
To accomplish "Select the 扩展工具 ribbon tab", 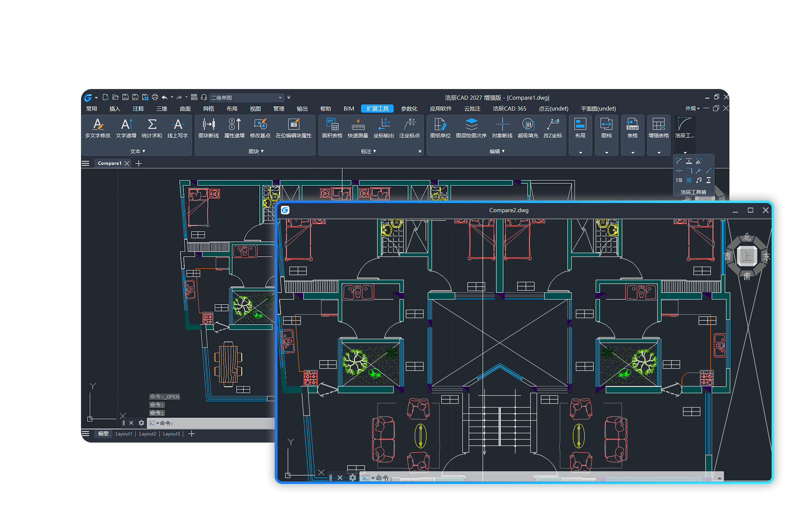I will click(x=378, y=108).
